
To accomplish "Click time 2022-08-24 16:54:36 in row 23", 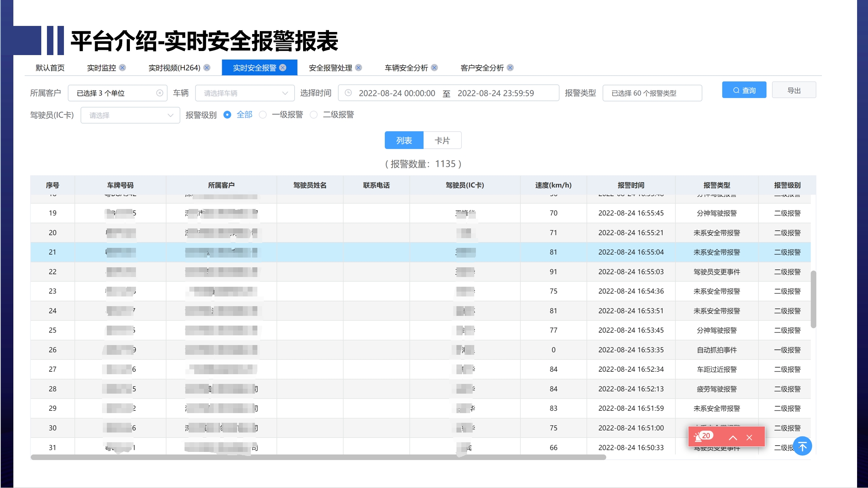I will coord(631,291).
